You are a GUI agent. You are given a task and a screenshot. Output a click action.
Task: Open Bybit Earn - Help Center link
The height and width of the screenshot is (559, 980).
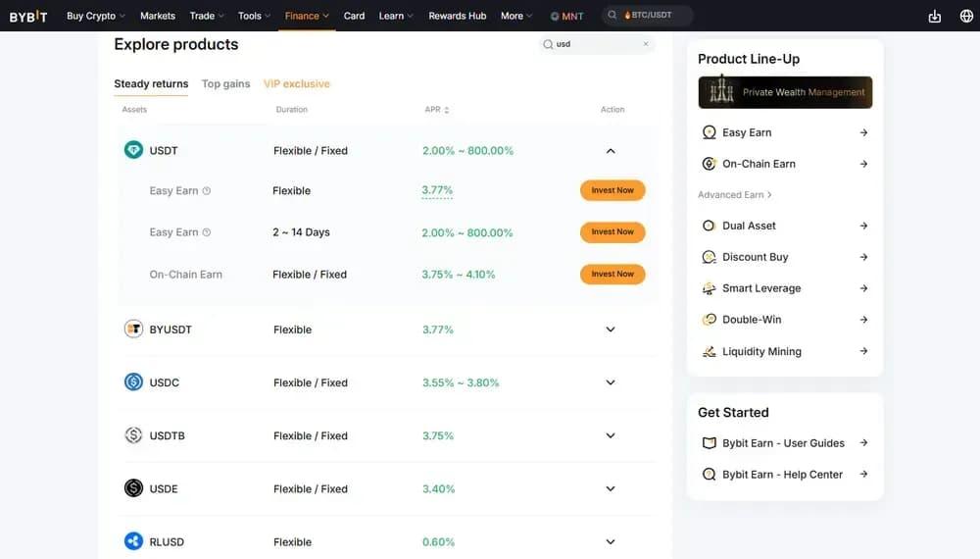782,475
